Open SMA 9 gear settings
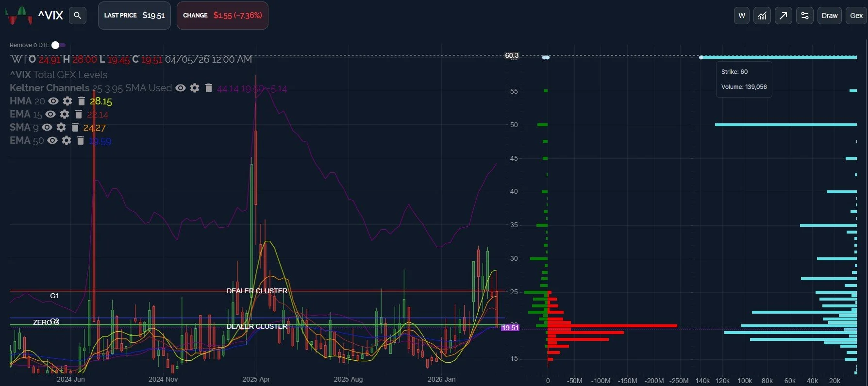The width and height of the screenshot is (868, 386). [x=61, y=127]
